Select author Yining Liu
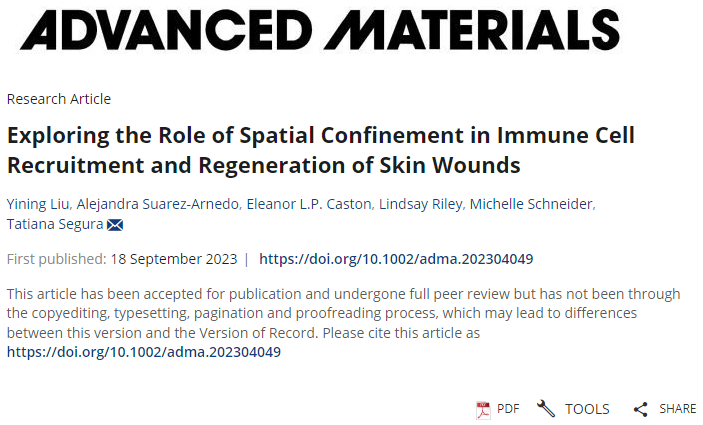Image resolution: width=703 pixels, height=425 pixels. 36,205
